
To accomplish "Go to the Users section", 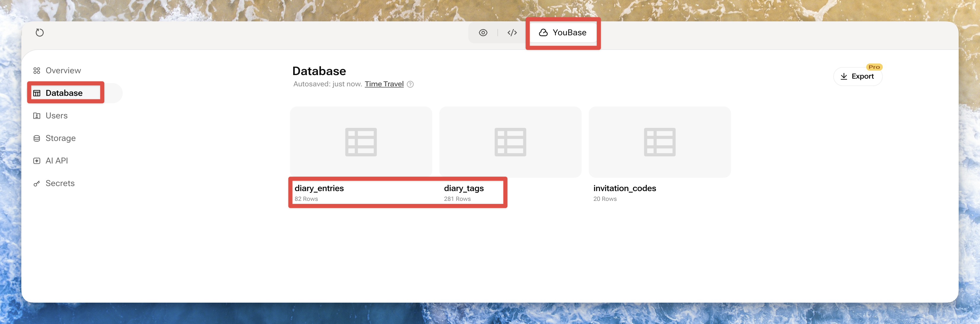I will tap(56, 116).
